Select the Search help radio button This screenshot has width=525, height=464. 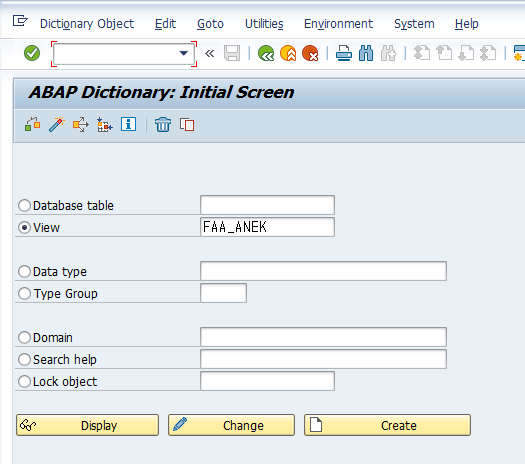tap(24, 360)
